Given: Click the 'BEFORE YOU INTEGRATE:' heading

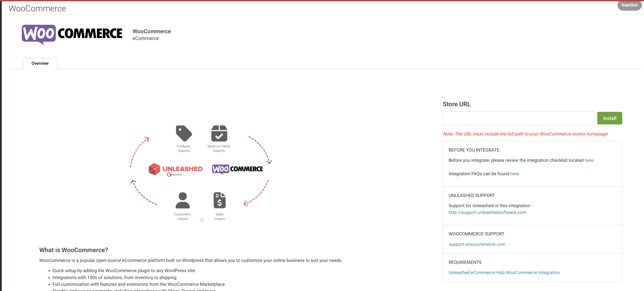Looking at the screenshot, I should click(474, 150).
